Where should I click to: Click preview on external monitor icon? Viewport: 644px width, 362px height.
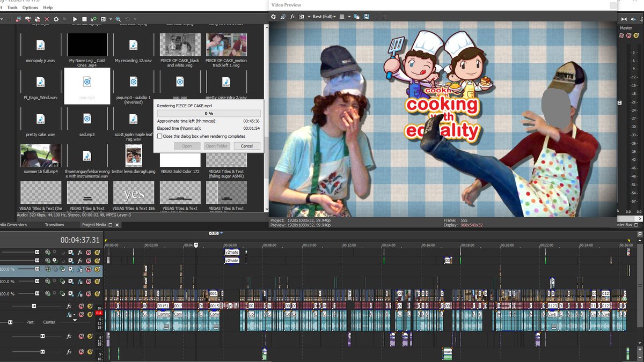[x=283, y=17]
